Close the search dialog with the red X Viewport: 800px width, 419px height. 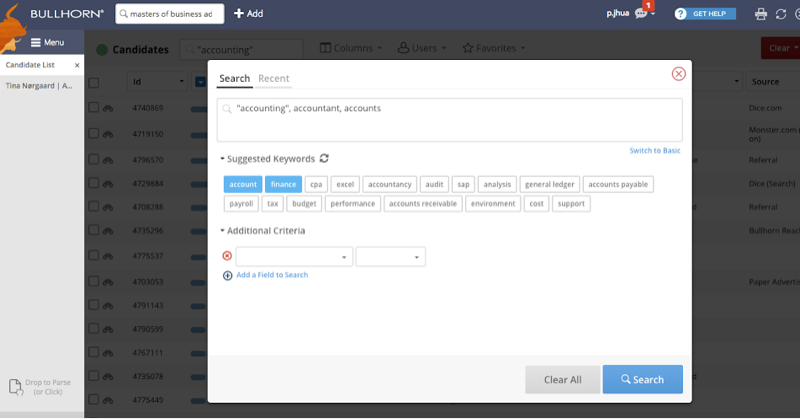coord(678,74)
